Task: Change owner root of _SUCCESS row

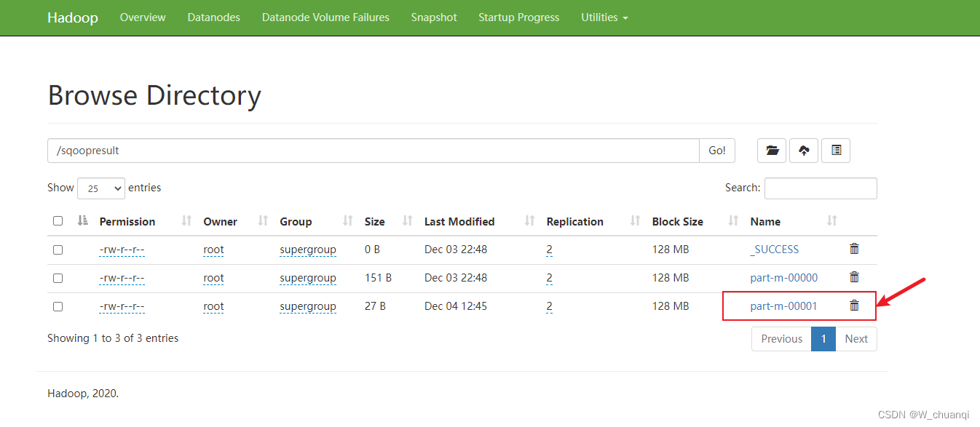Action: coord(213,250)
